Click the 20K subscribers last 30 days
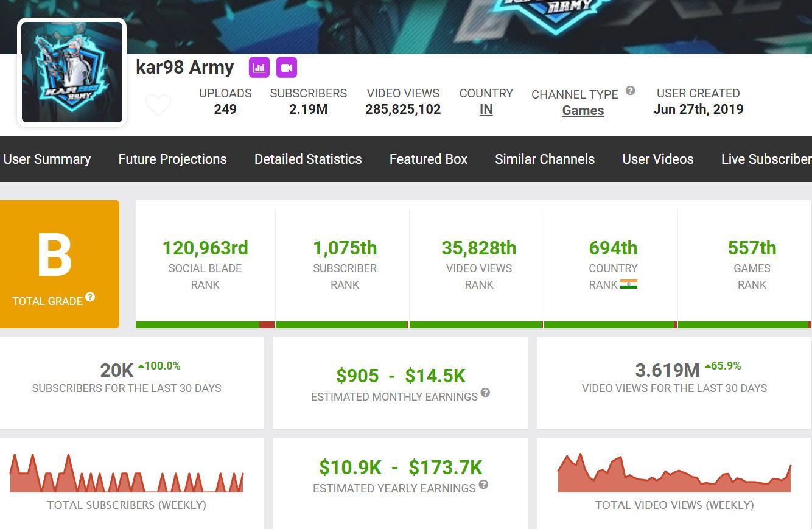This screenshot has width=812, height=529. 116,370
